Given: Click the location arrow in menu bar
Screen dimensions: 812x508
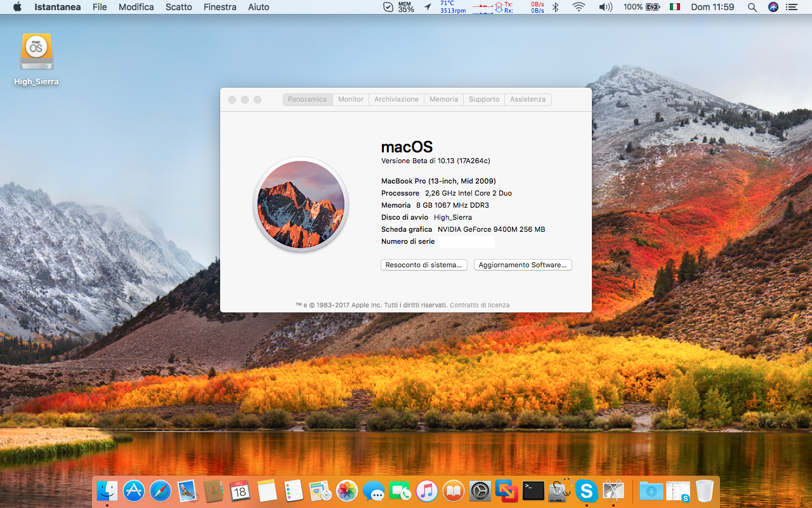Looking at the screenshot, I should coord(428,7).
